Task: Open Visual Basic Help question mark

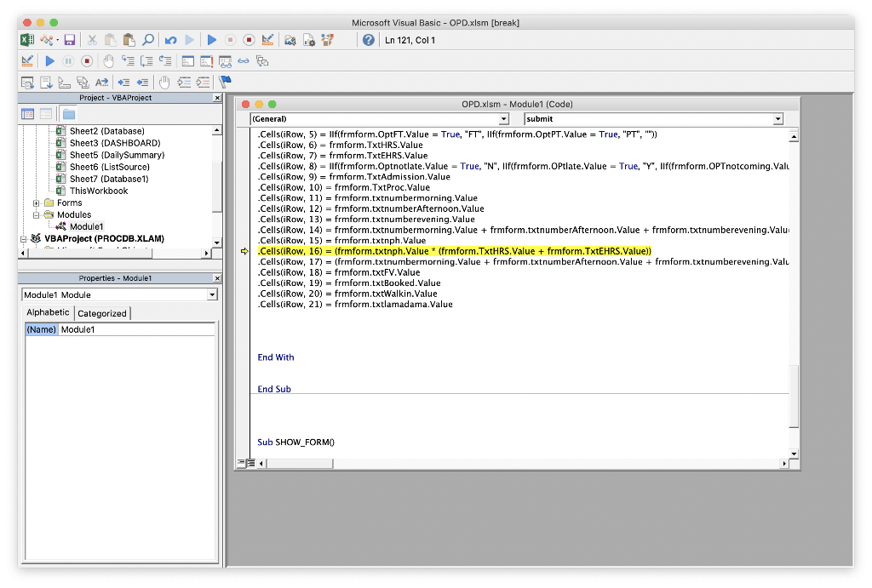Action: [x=368, y=40]
